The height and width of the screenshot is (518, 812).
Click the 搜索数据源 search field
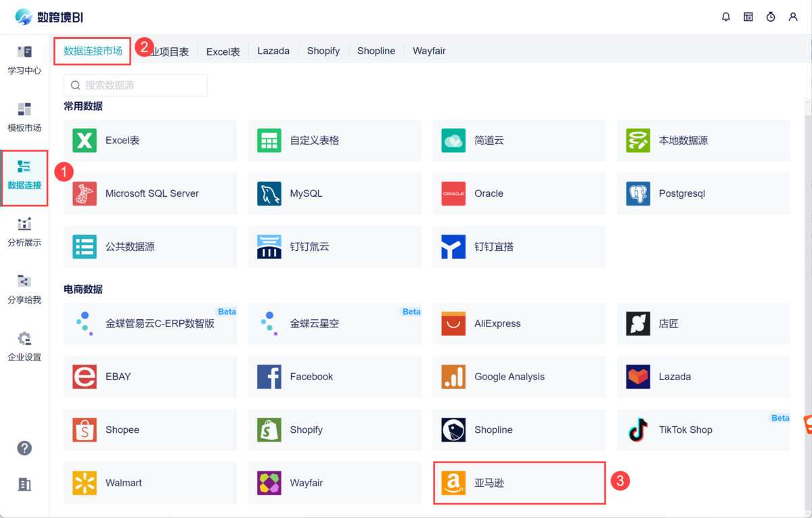click(135, 85)
